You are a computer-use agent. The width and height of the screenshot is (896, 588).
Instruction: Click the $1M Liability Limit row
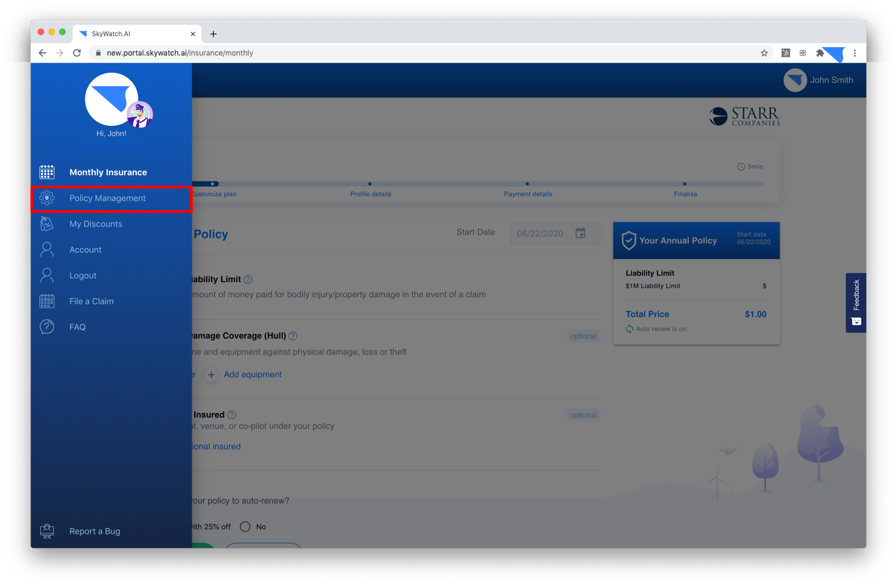click(x=696, y=286)
